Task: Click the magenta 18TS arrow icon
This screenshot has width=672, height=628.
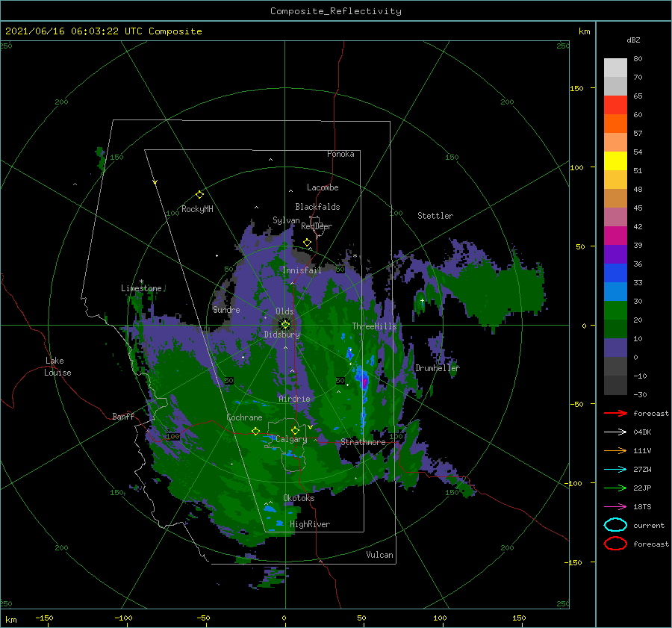Action: pyautogui.click(x=615, y=507)
